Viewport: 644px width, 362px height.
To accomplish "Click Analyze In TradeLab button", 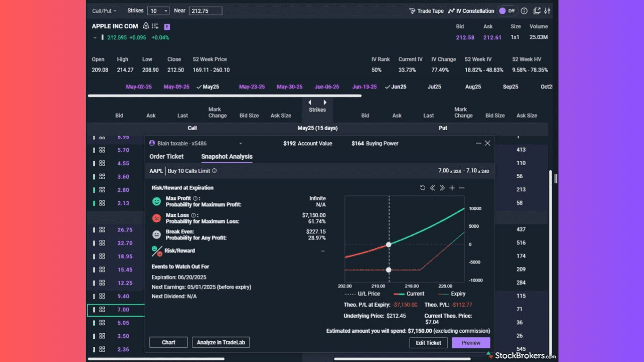I will coord(221,343).
